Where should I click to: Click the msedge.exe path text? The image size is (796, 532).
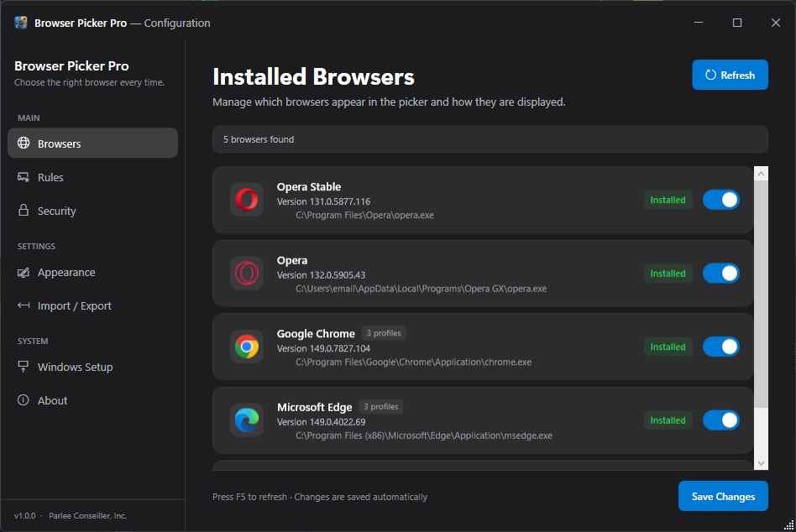point(424,436)
